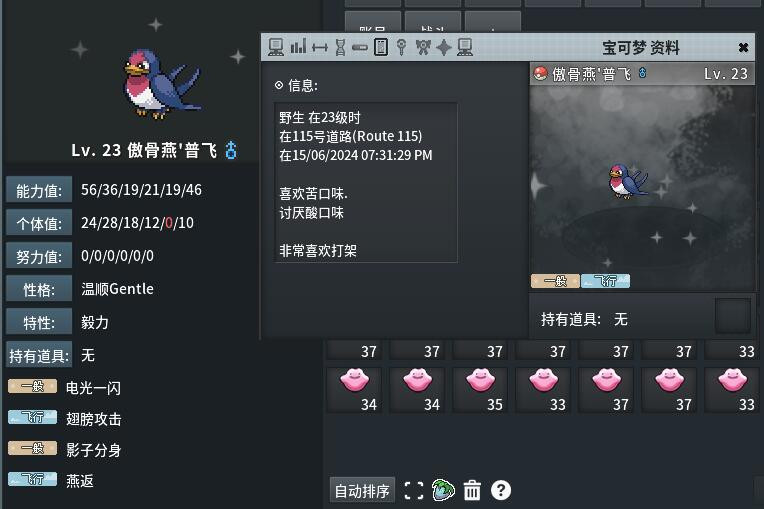Select the dumbbell training tab icon
The height and width of the screenshot is (509, 764).
(x=320, y=47)
